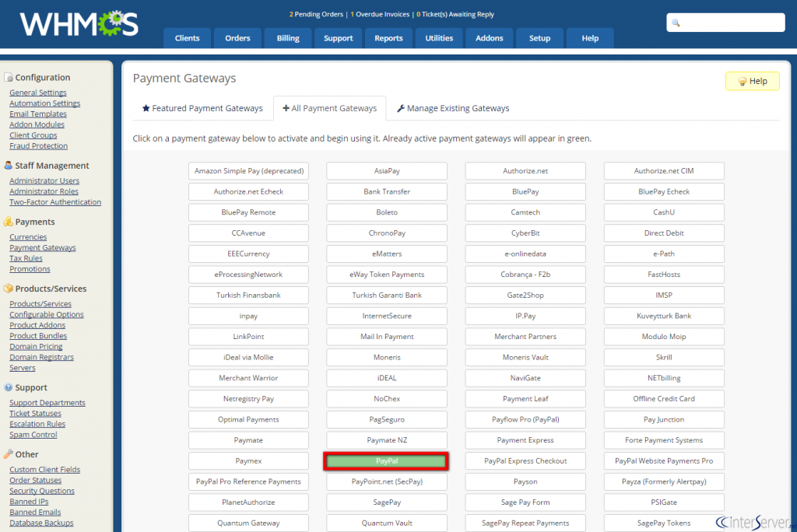Open the Utilities menu
Screen dimensions: 797x532
click(x=439, y=38)
